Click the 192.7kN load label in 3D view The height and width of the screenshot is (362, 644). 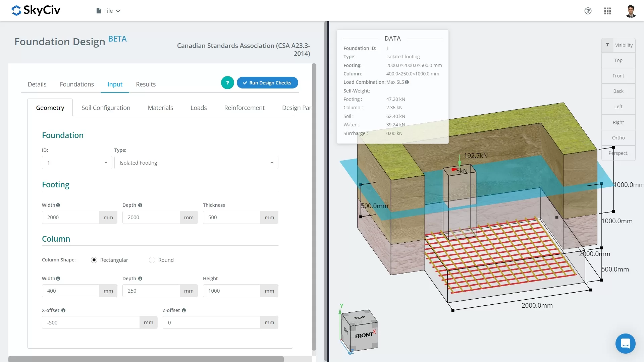[x=476, y=156]
